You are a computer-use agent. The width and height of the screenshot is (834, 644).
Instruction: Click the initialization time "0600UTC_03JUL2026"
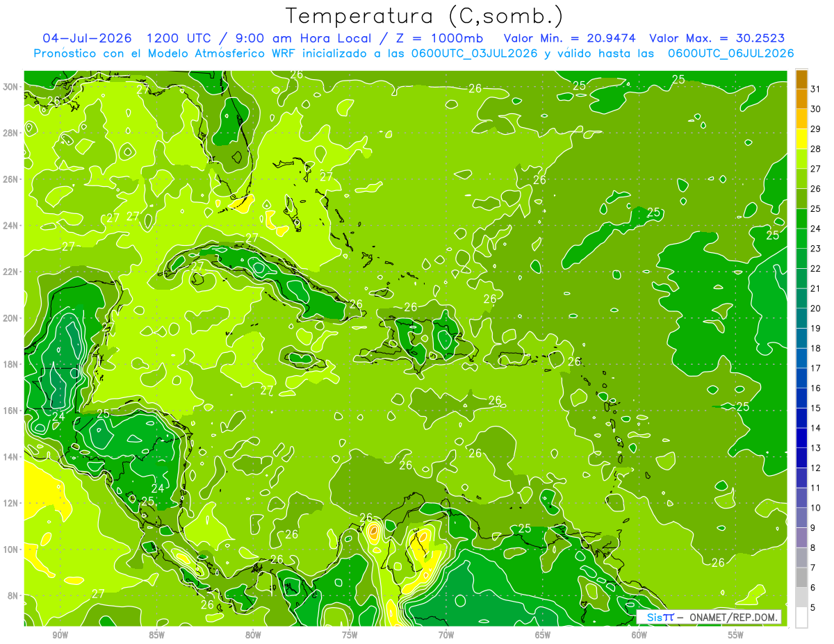[x=474, y=53]
